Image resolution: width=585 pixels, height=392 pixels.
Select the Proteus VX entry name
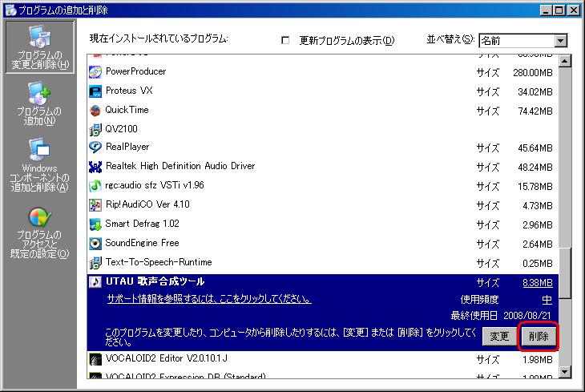(129, 91)
